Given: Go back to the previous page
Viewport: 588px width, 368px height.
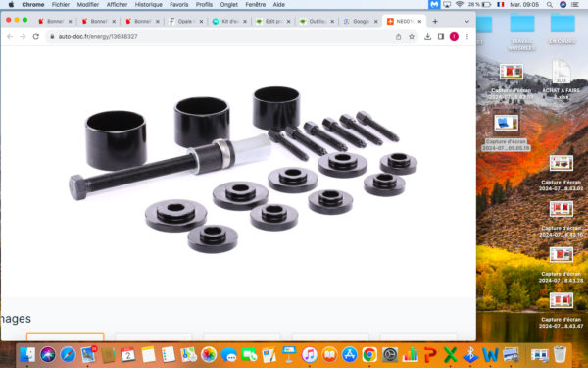Looking at the screenshot, I should pyautogui.click(x=10, y=37).
